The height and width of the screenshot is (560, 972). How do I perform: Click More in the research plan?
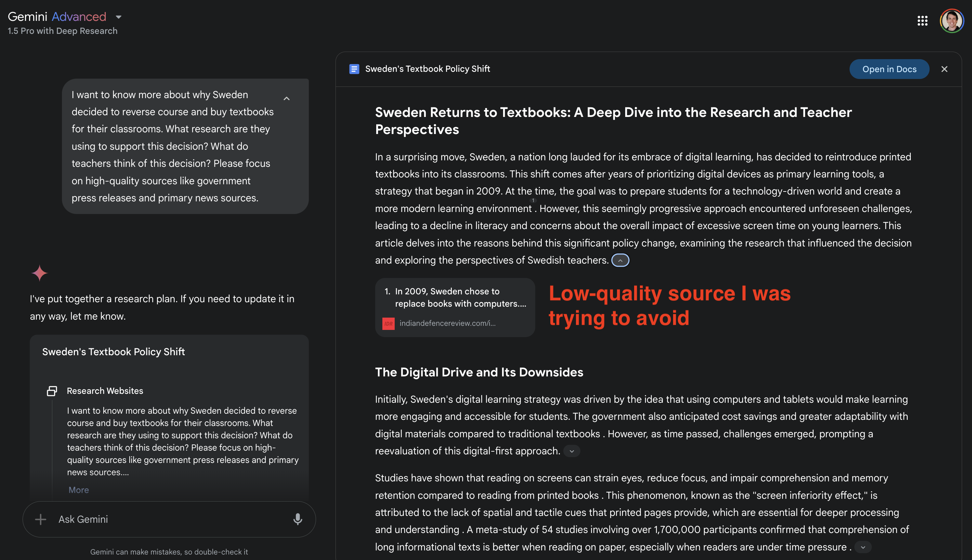pyautogui.click(x=78, y=490)
